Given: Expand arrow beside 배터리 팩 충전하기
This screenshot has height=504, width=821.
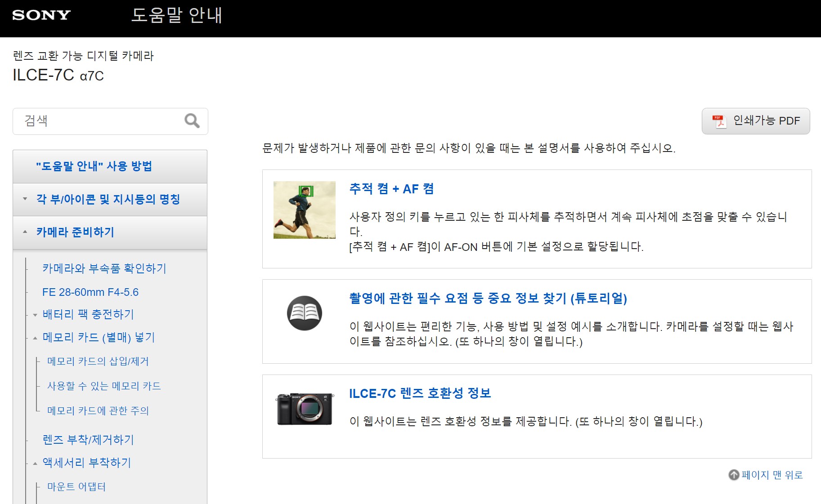Looking at the screenshot, I should point(35,315).
